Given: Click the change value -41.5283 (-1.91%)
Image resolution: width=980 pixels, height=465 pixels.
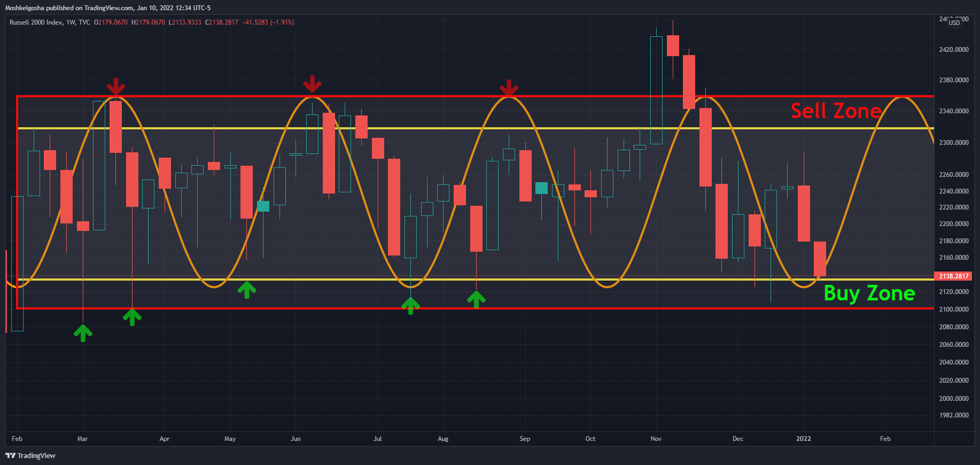Looking at the screenshot, I should 268,22.
